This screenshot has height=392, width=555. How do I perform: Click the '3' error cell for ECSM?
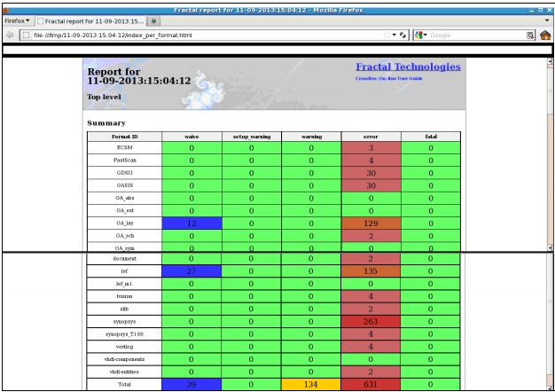click(371, 147)
